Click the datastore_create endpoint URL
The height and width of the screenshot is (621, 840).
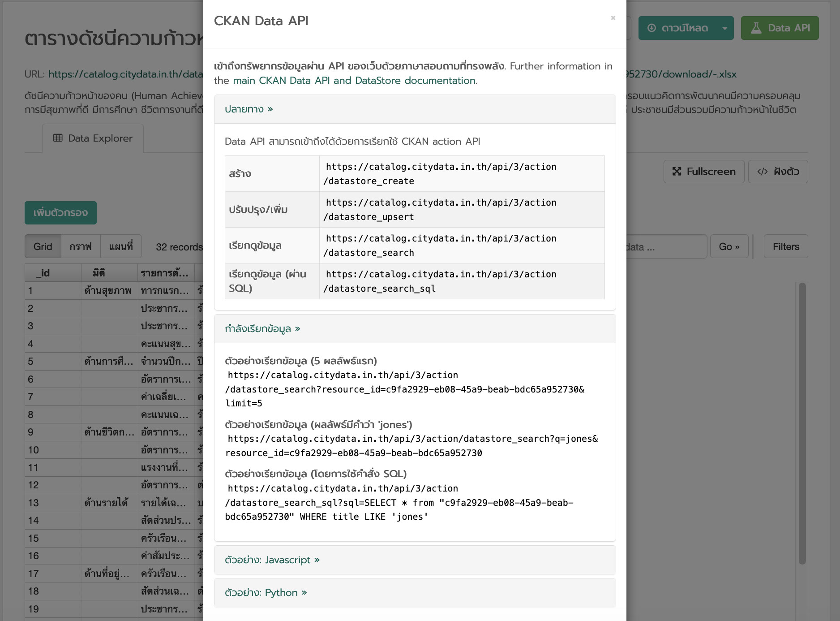coord(440,174)
